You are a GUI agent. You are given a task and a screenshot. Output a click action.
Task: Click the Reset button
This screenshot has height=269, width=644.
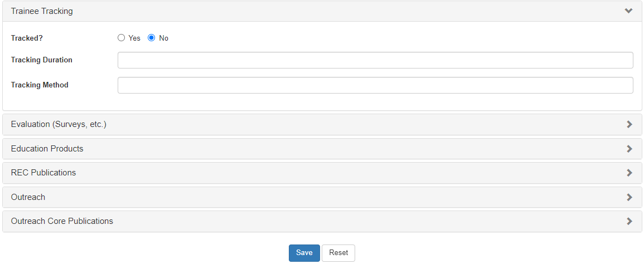click(x=338, y=253)
